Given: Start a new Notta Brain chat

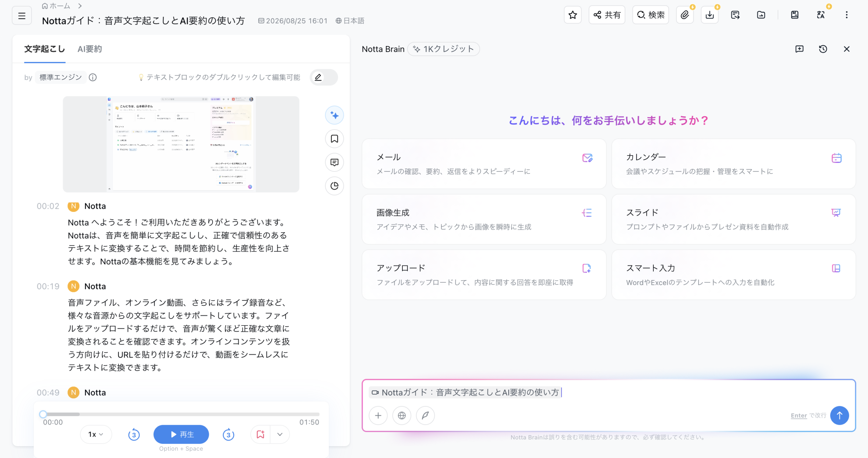Looking at the screenshot, I should (799, 49).
